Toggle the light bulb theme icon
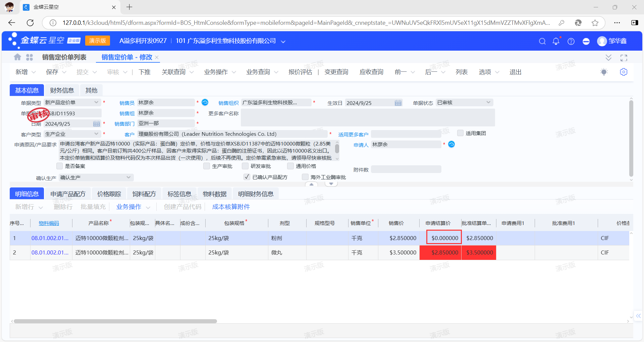644x342 pixels. 604,72
